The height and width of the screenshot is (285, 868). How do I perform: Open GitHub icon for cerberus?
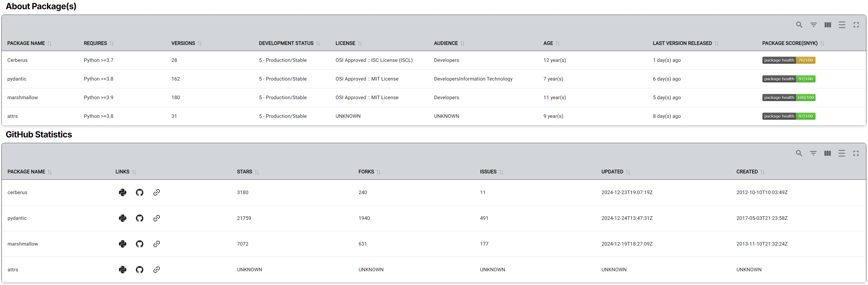coord(139,192)
